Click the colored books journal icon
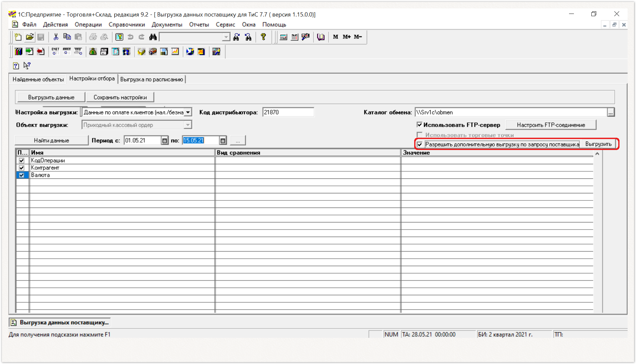The image size is (636, 364). click(18, 51)
